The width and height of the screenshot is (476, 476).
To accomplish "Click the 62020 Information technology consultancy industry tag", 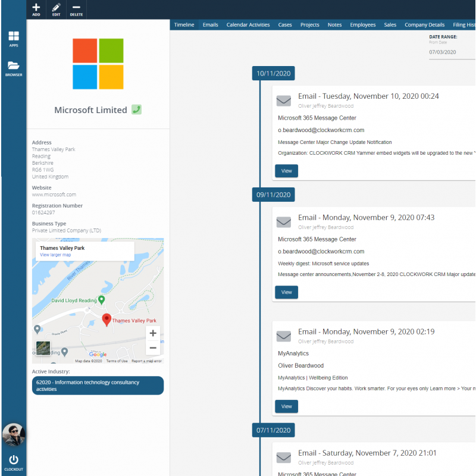I will pyautogui.click(x=98, y=386).
